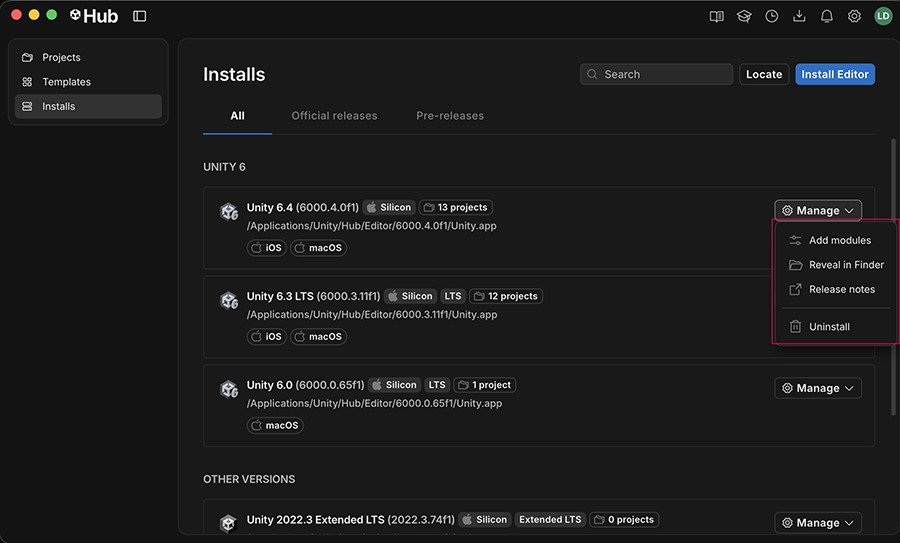Image resolution: width=900 pixels, height=543 pixels.
Task: Open the documentation book icon in top bar
Action: coord(716,16)
